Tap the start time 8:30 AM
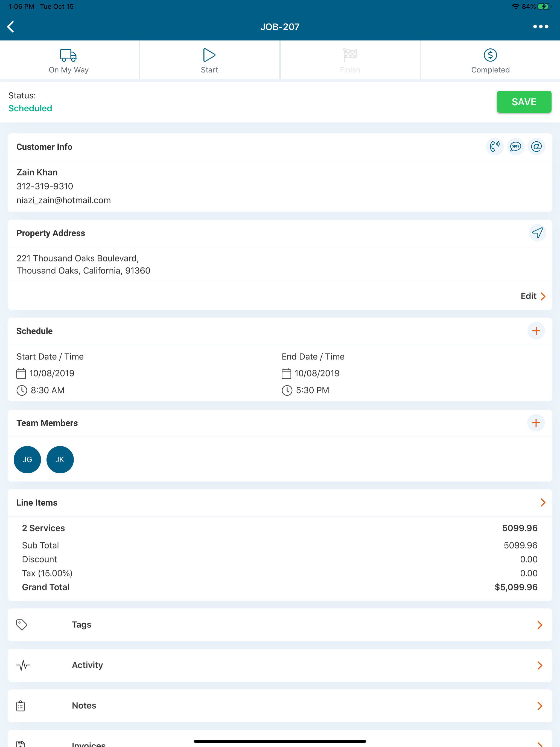The width and height of the screenshot is (560, 747). [x=48, y=390]
